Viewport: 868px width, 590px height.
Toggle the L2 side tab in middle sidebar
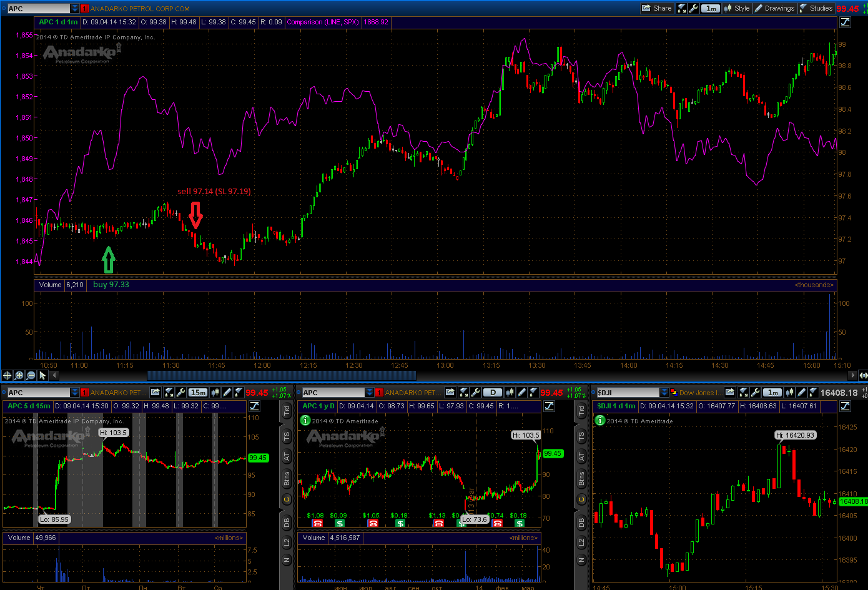(x=581, y=542)
